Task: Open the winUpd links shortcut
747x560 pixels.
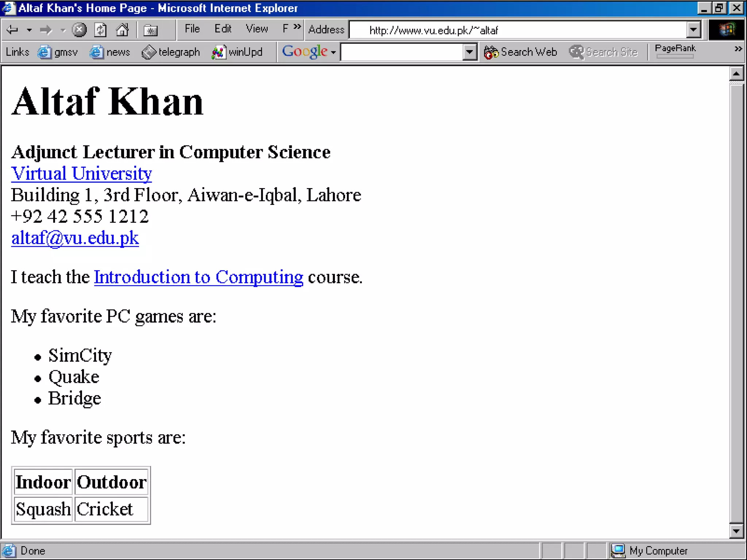Action: pos(237,52)
